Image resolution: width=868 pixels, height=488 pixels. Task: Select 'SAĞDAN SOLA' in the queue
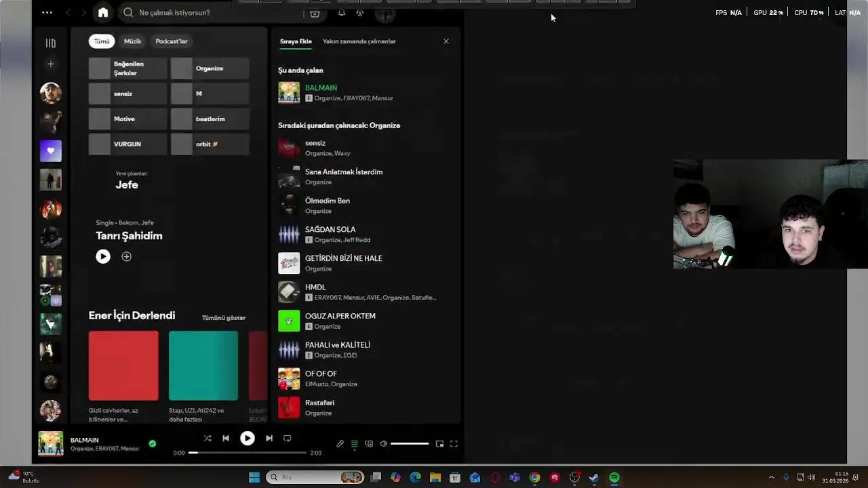(x=365, y=235)
